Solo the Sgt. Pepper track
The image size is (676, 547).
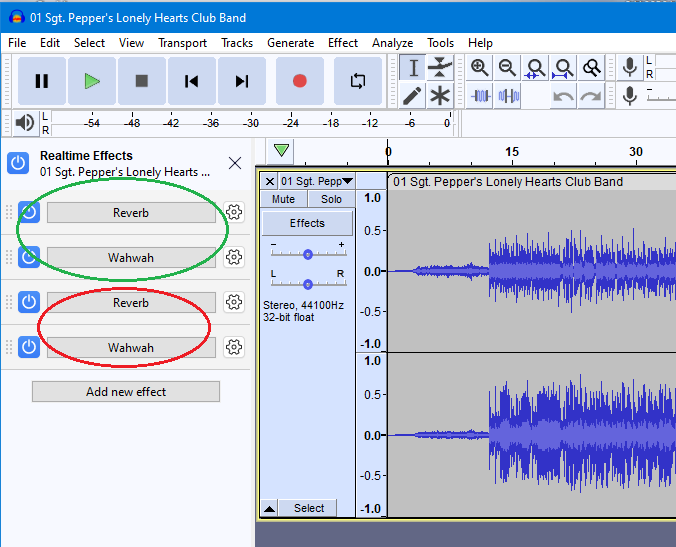pyautogui.click(x=331, y=199)
